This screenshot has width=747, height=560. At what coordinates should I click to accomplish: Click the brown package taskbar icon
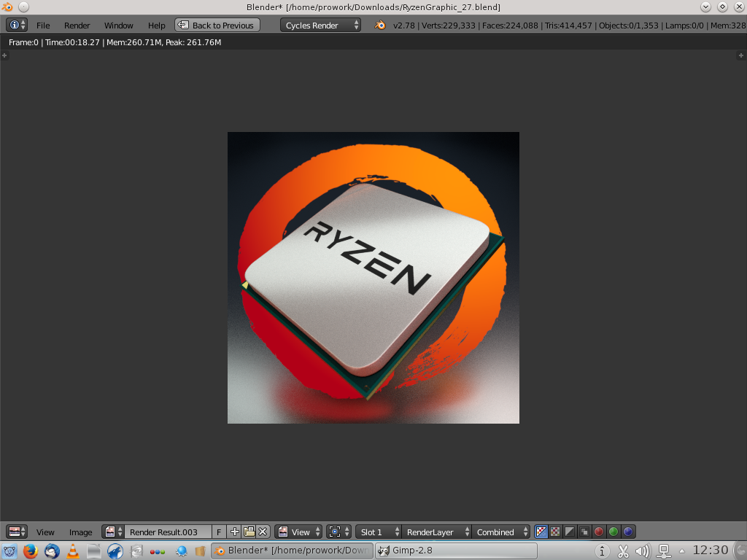(200, 551)
